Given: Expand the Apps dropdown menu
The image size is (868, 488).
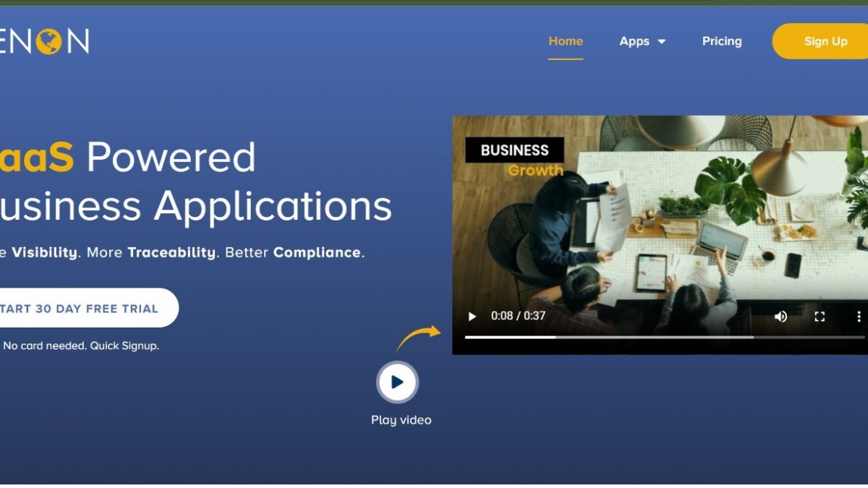Looking at the screenshot, I should click(x=642, y=41).
